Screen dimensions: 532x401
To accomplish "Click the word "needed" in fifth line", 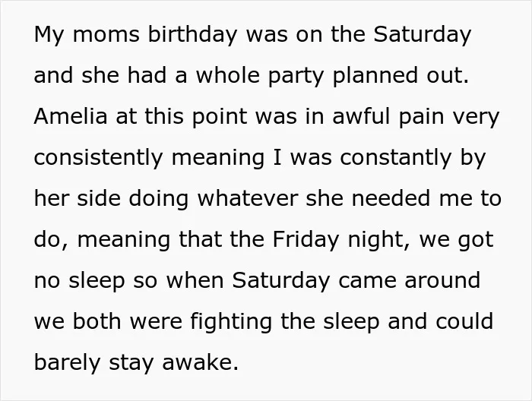I will (x=391, y=198).
